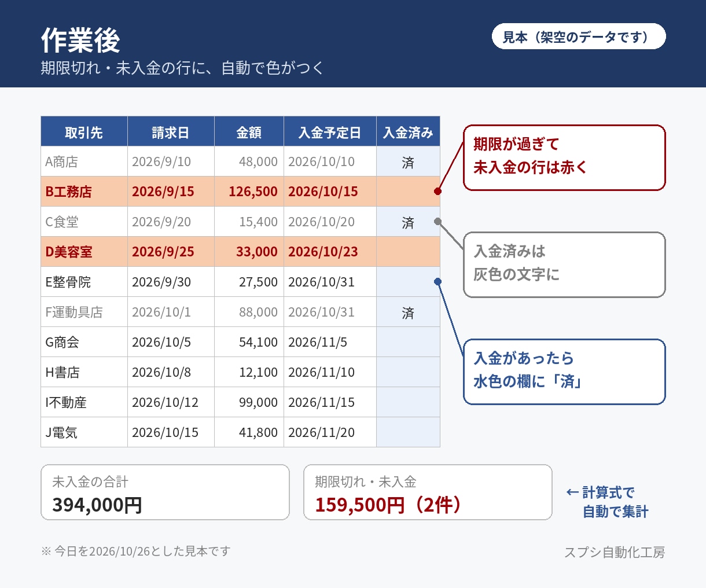706x588 pixels.
Task: Click billing date 2026/9/20
Action: [171, 222]
